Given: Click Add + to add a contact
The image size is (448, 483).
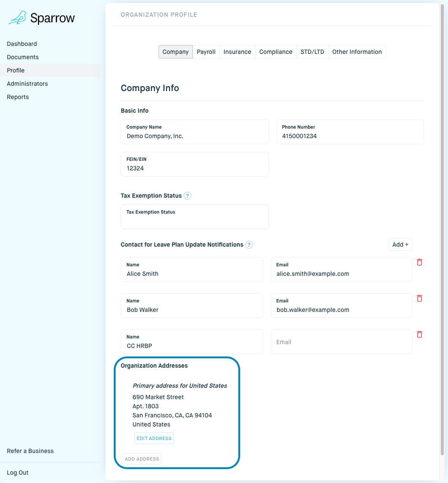Looking at the screenshot, I should 400,245.
